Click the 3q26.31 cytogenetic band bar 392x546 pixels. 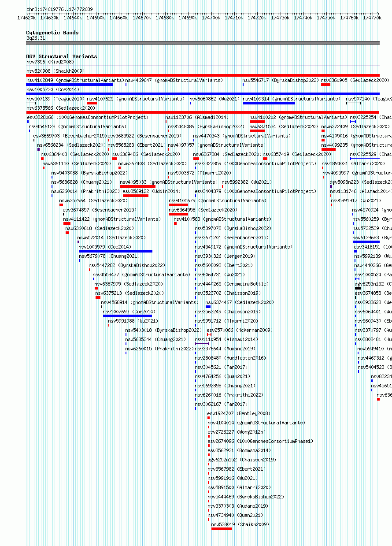click(x=203, y=43)
